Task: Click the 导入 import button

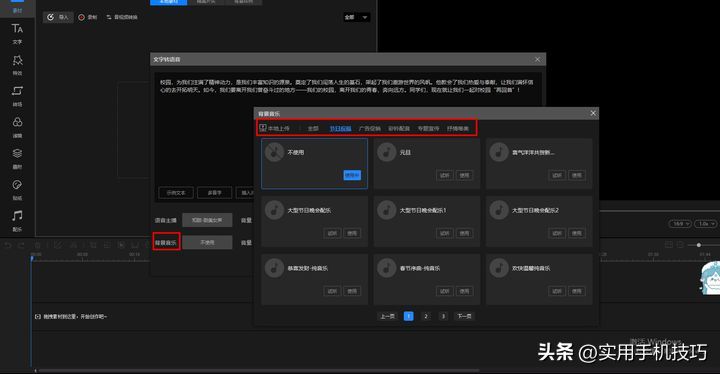Action: 58,17
